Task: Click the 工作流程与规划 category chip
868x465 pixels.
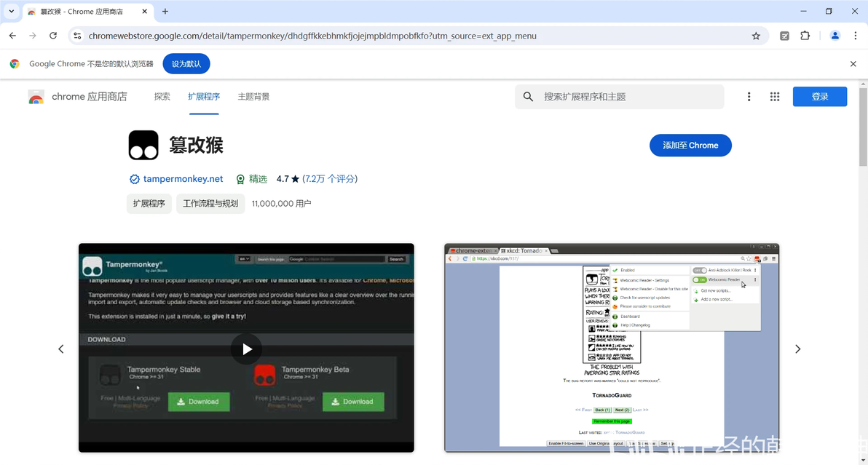Action: tap(210, 204)
